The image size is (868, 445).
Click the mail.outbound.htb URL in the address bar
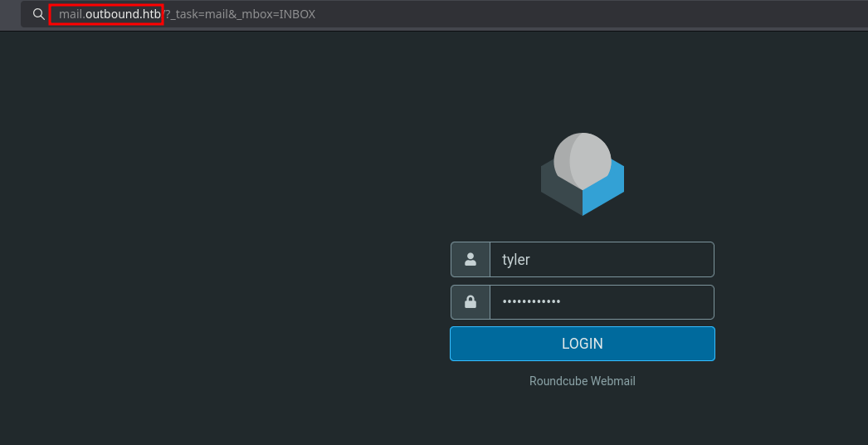coord(110,14)
